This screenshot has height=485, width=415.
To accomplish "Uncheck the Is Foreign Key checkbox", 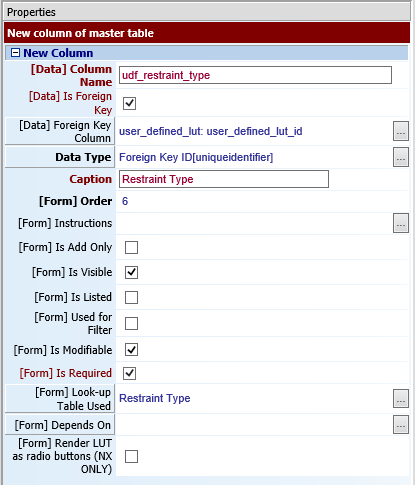I will click(x=129, y=103).
